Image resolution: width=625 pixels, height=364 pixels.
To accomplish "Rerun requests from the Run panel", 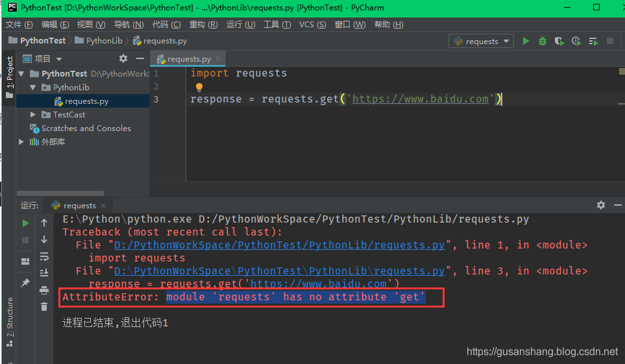I will coord(25,223).
